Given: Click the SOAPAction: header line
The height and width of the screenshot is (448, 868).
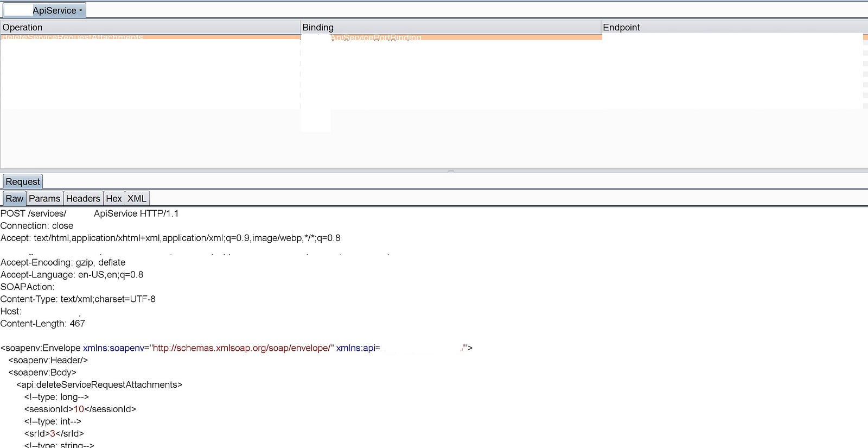Looking at the screenshot, I should click(28, 287).
